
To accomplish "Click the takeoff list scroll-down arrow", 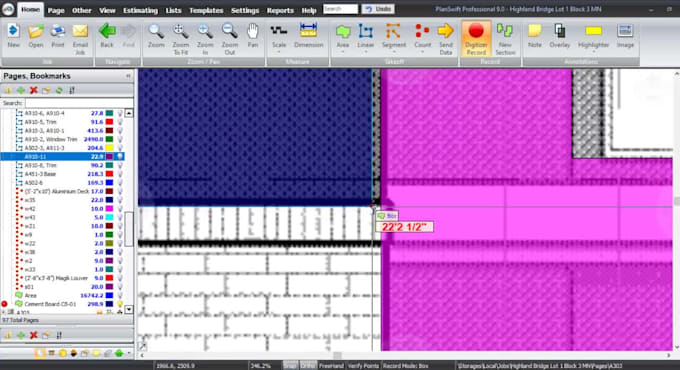I will 129,309.
